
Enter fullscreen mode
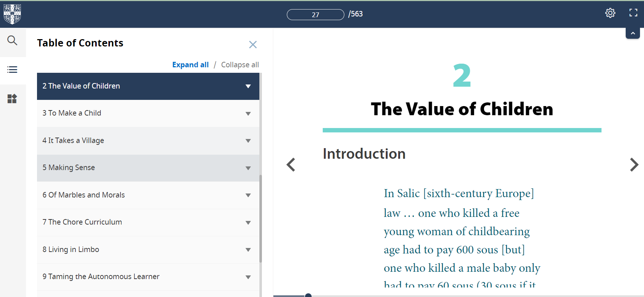[x=633, y=13]
